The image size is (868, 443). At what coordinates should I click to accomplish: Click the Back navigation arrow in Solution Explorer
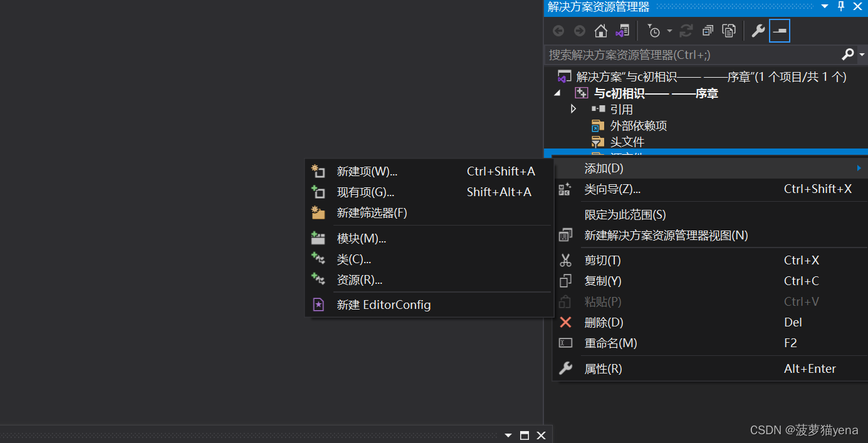[x=558, y=31]
